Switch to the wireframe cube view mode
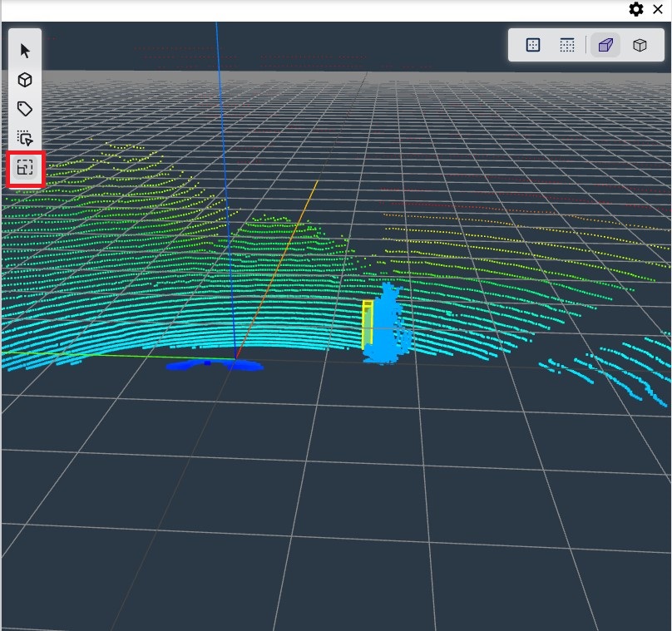This screenshot has width=672, height=631. (x=640, y=45)
